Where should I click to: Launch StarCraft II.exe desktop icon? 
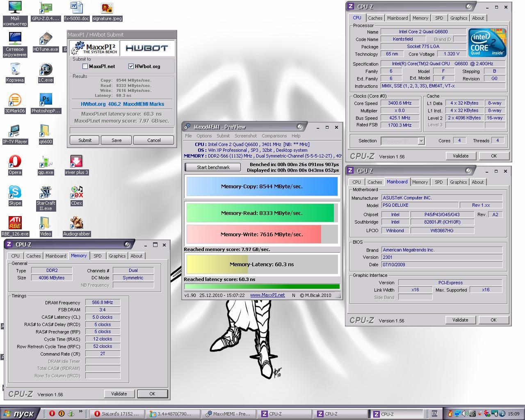[x=46, y=198]
